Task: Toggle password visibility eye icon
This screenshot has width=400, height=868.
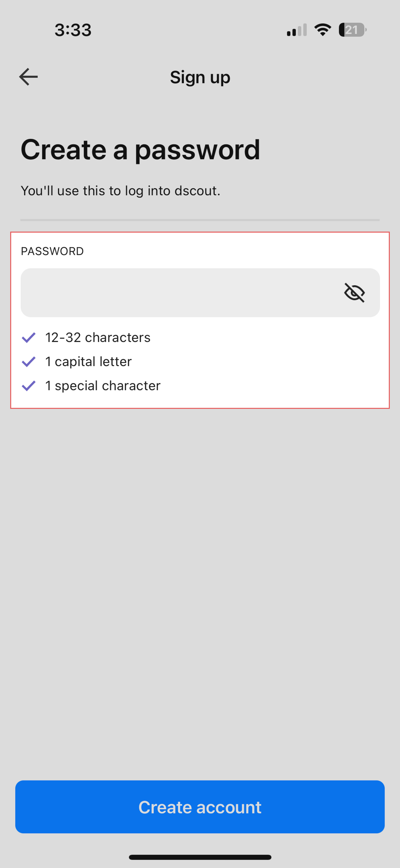Action: click(354, 293)
